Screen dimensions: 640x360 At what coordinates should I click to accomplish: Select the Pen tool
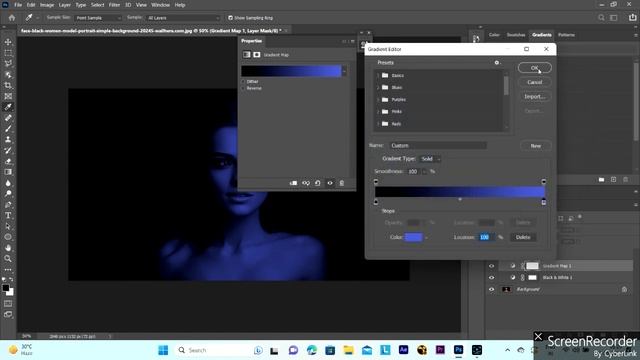tap(8, 204)
